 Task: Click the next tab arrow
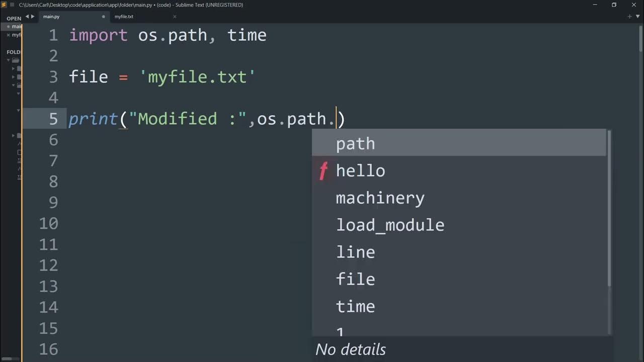(x=33, y=17)
